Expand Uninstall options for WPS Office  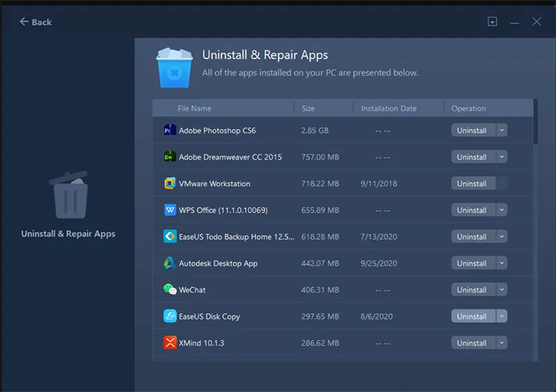pos(502,210)
